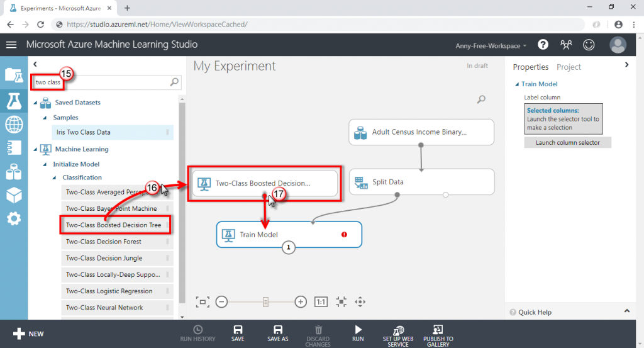Viewport: 644px width, 348px height.
Task: Click Discard Changes
Action: click(318, 336)
